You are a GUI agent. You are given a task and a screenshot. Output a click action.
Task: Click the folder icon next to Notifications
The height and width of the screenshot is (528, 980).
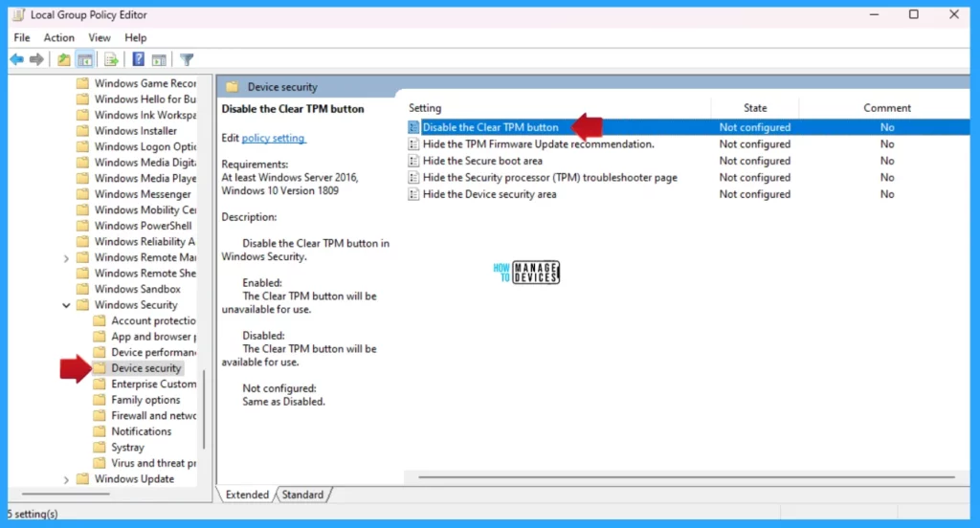pos(99,431)
